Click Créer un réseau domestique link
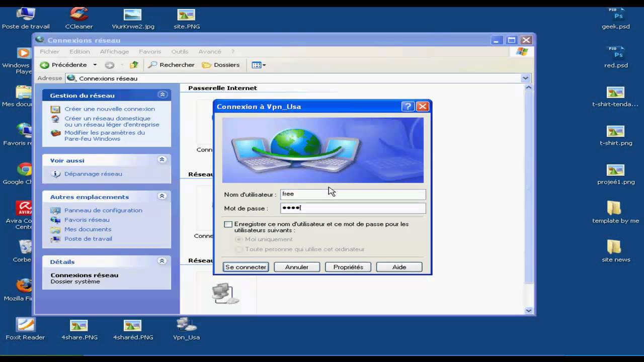644x362 pixels. pyautogui.click(x=112, y=122)
